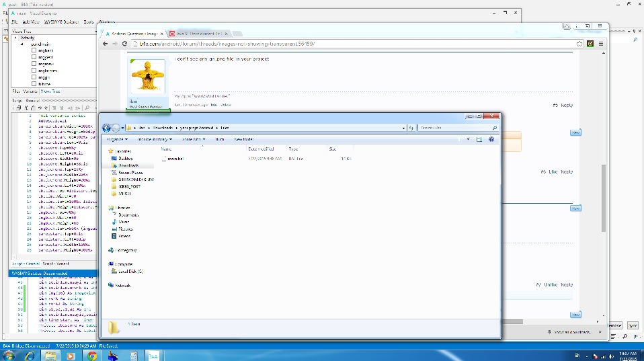644x361 pixels.
Task: Select Desktop in Explorer Favorites
Action: [x=125, y=159]
